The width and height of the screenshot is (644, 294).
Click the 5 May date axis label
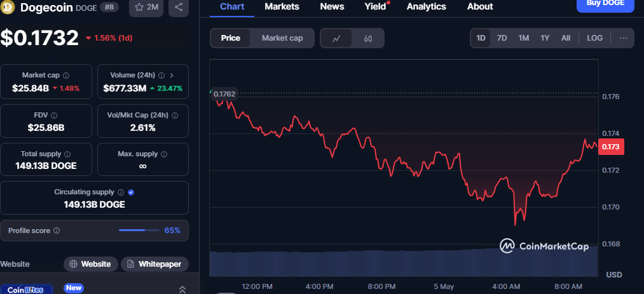tap(444, 286)
